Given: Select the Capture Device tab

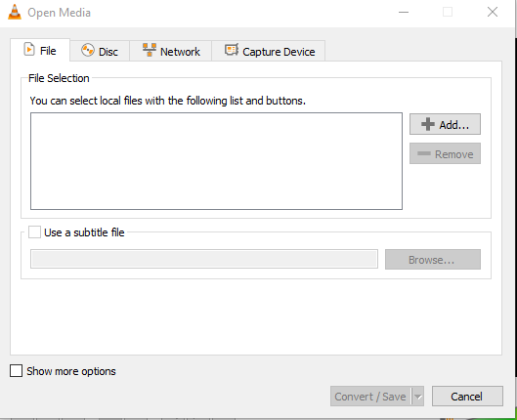Looking at the screenshot, I should tap(269, 51).
